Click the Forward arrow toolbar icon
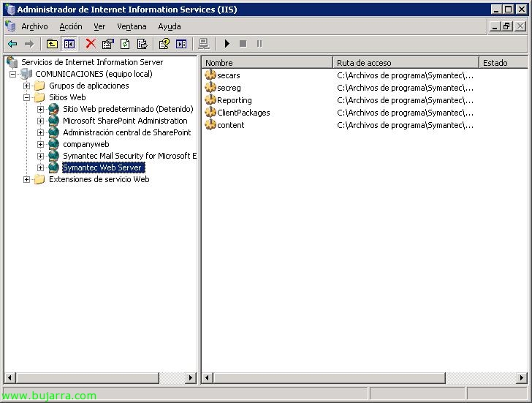This screenshot has height=403, width=532. 29,44
